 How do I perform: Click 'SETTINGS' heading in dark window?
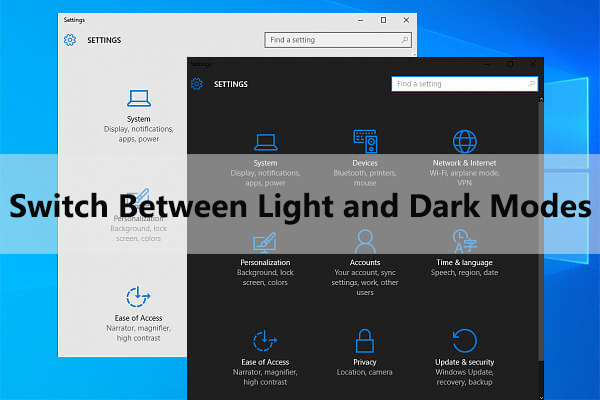pos(231,84)
